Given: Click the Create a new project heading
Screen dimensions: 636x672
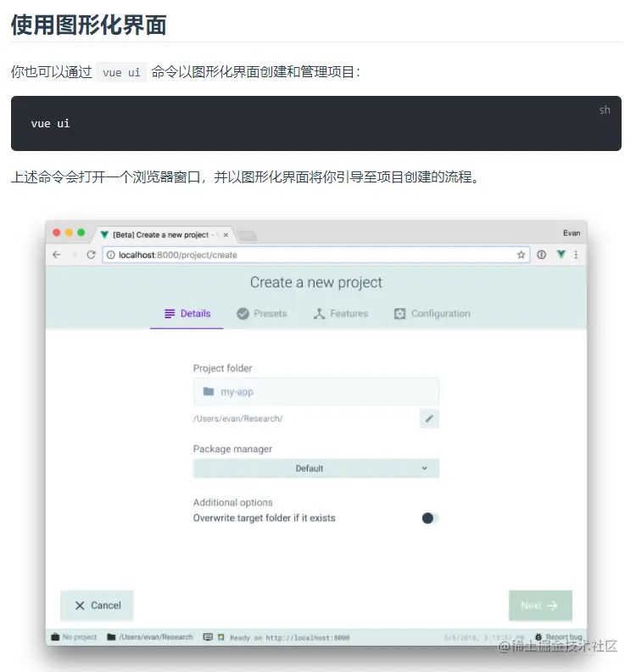Looking at the screenshot, I should tap(316, 283).
